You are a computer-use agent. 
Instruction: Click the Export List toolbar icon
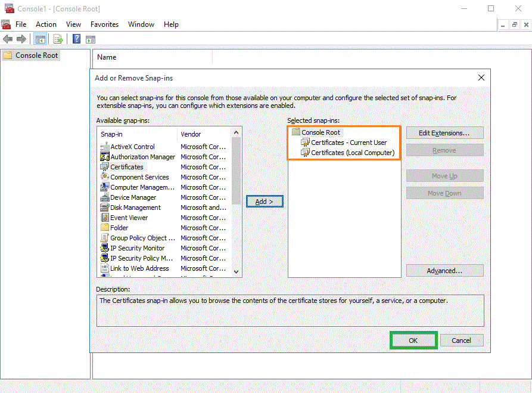pyautogui.click(x=58, y=39)
